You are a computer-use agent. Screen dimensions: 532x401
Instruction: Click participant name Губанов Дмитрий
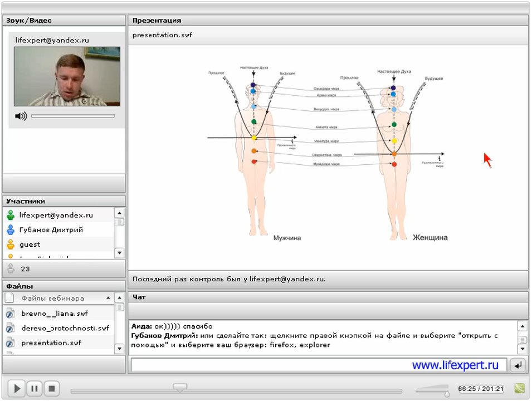(51, 229)
